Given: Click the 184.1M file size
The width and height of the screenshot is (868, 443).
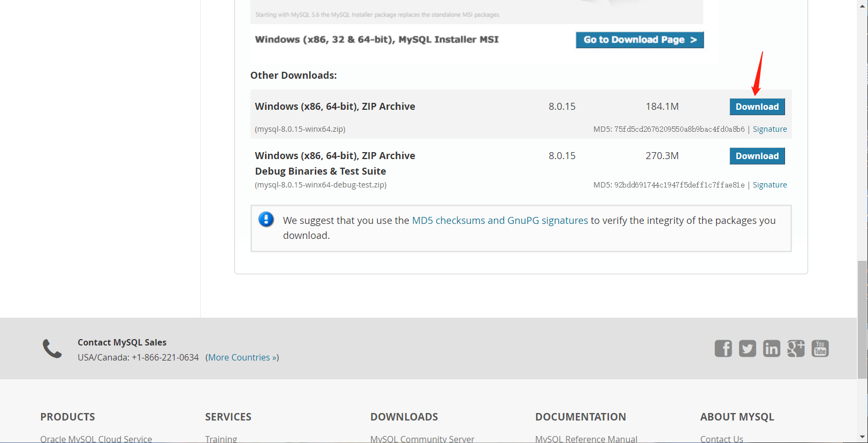Looking at the screenshot, I should coord(662,107).
